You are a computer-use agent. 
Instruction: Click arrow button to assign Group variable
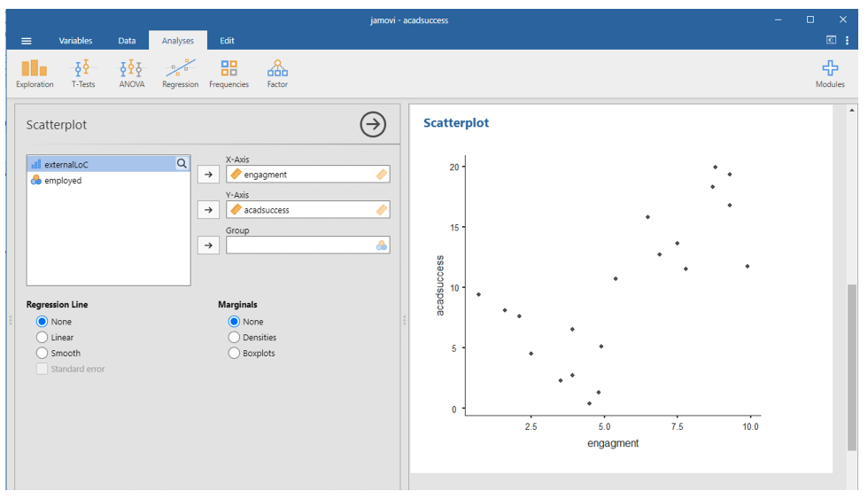208,246
